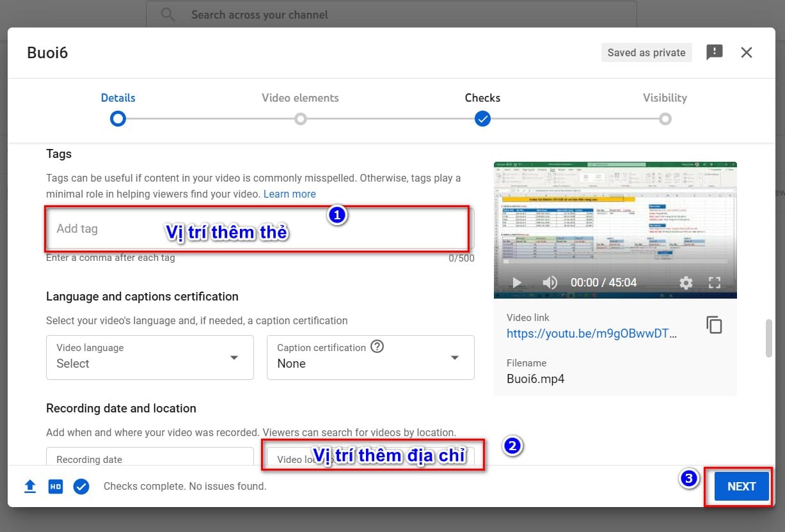The height and width of the screenshot is (532, 785).
Task: Click the Tags section heading
Action: click(59, 154)
